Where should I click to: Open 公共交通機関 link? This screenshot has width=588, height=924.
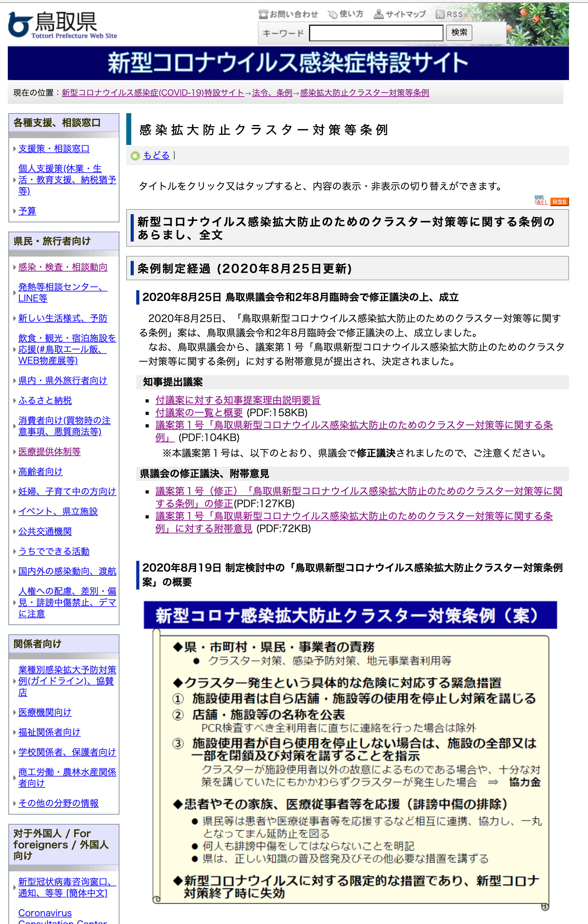tap(45, 532)
